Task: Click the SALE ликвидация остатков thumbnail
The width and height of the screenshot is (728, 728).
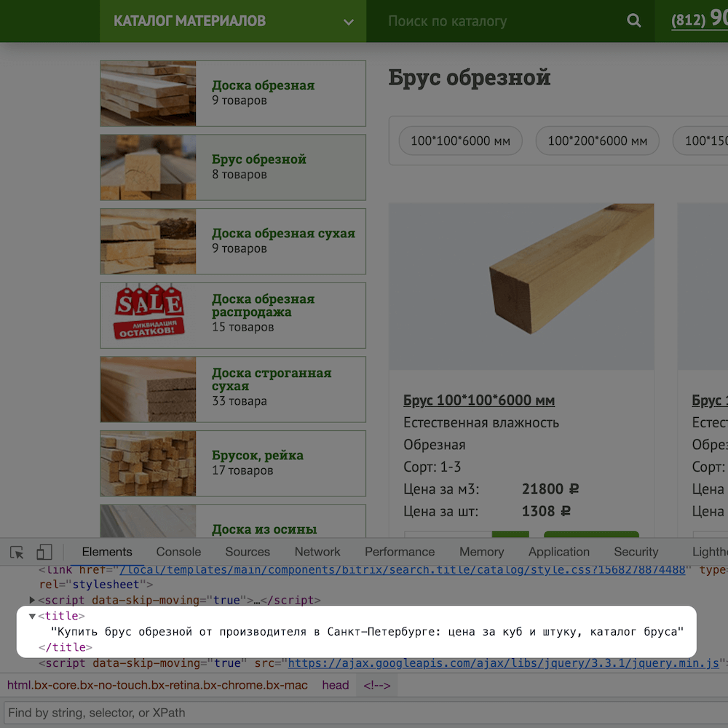Action: (148, 315)
